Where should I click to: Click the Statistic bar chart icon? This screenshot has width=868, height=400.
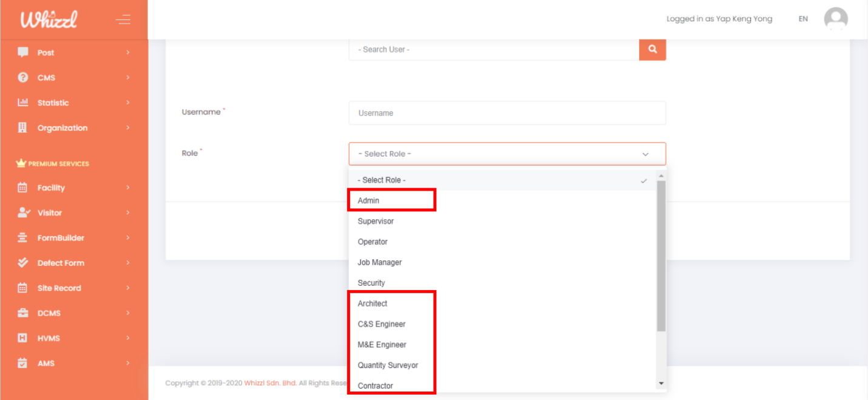23,103
